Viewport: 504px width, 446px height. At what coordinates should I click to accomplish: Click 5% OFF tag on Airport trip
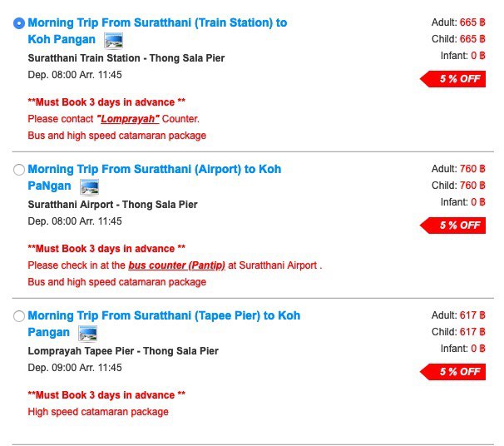pos(453,225)
